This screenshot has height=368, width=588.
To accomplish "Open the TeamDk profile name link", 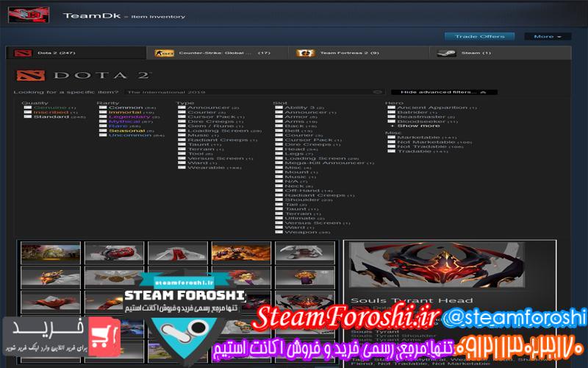I will pyautogui.click(x=79, y=15).
